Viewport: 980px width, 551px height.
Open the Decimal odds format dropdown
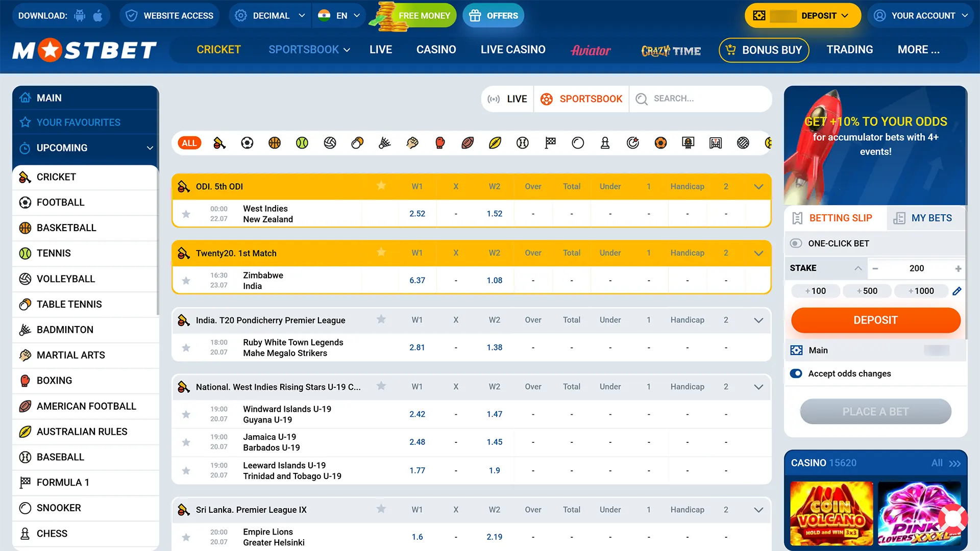click(269, 16)
